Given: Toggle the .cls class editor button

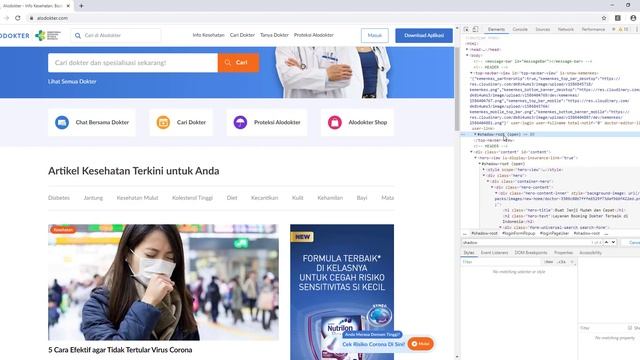Looking at the screenshot, I should pos(562,262).
